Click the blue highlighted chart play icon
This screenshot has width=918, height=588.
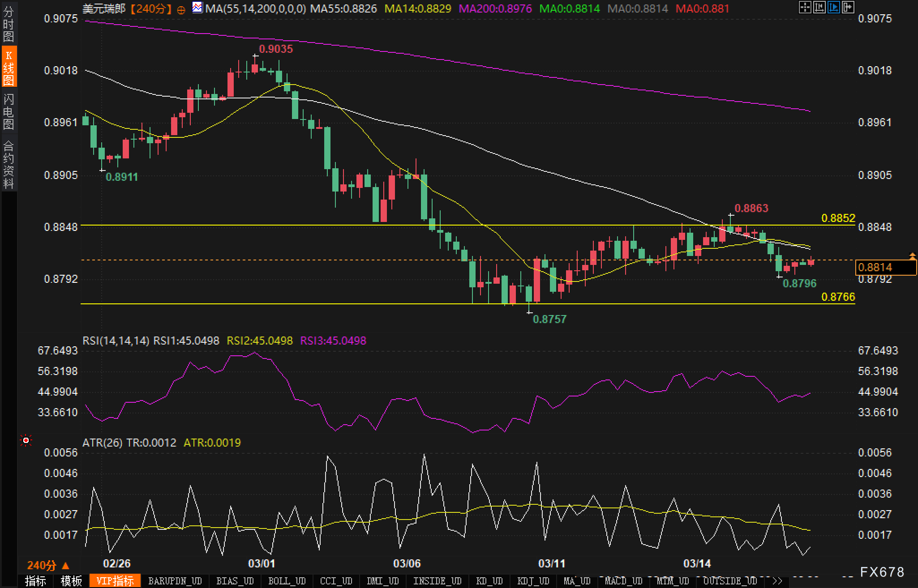[833, 7]
